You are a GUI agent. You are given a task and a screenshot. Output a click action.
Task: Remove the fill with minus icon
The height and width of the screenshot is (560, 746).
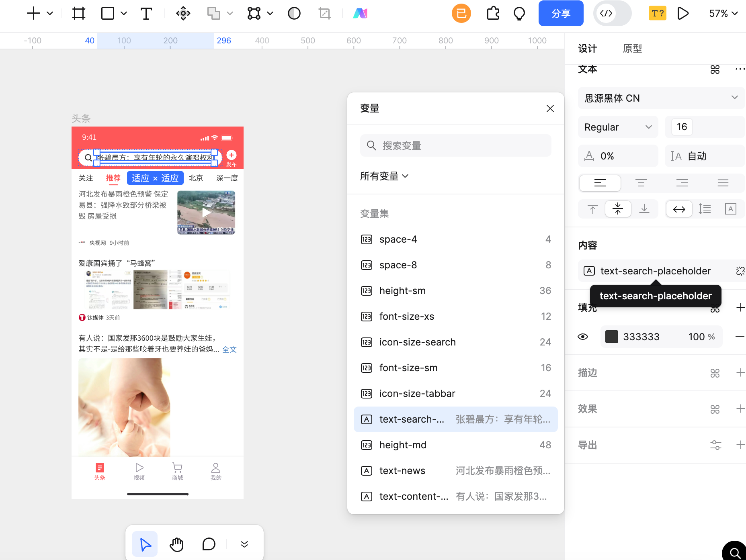point(740,336)
